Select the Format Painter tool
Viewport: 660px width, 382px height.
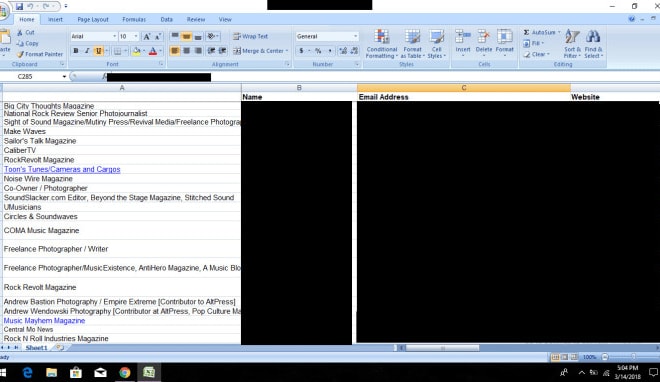pos(40,54)
